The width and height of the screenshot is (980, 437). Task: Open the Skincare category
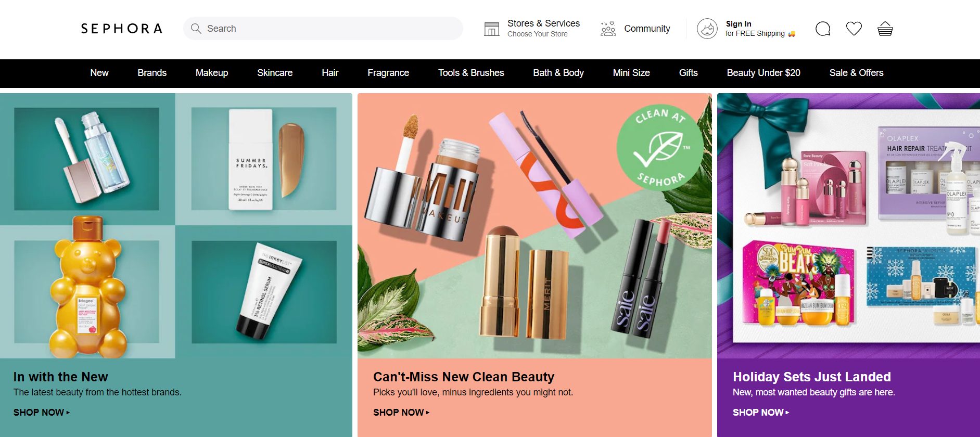pos(275,73)
